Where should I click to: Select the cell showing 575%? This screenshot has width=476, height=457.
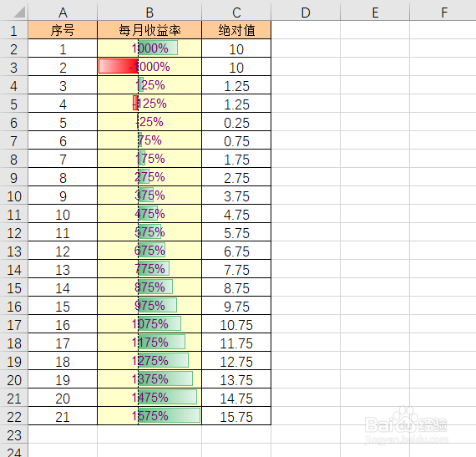(149, 232)
